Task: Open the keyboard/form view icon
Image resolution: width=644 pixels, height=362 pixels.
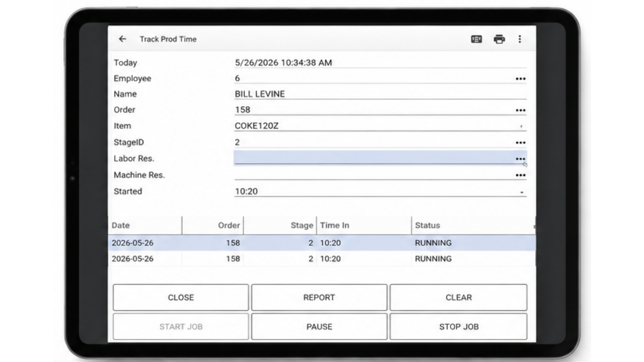Action: tap(476, 39)
